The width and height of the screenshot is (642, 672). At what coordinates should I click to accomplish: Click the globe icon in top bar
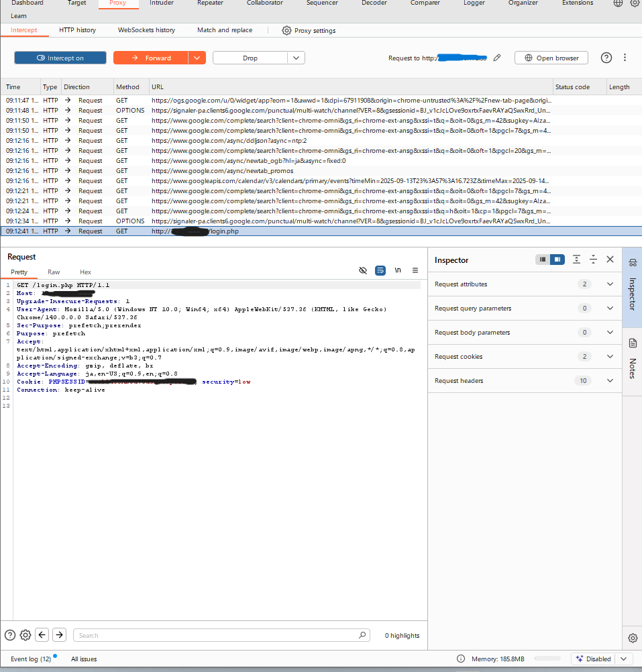[618, 3]
